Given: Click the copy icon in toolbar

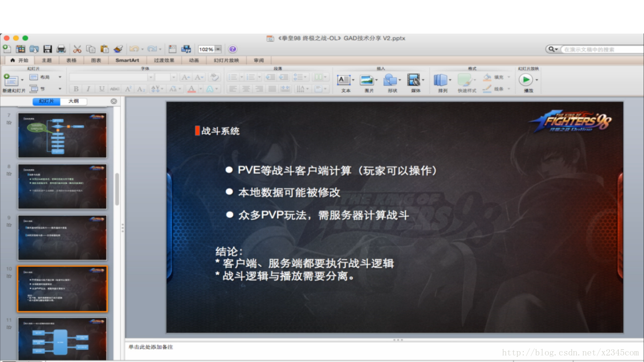Looking at the screenshot, I should pos(91,49).
